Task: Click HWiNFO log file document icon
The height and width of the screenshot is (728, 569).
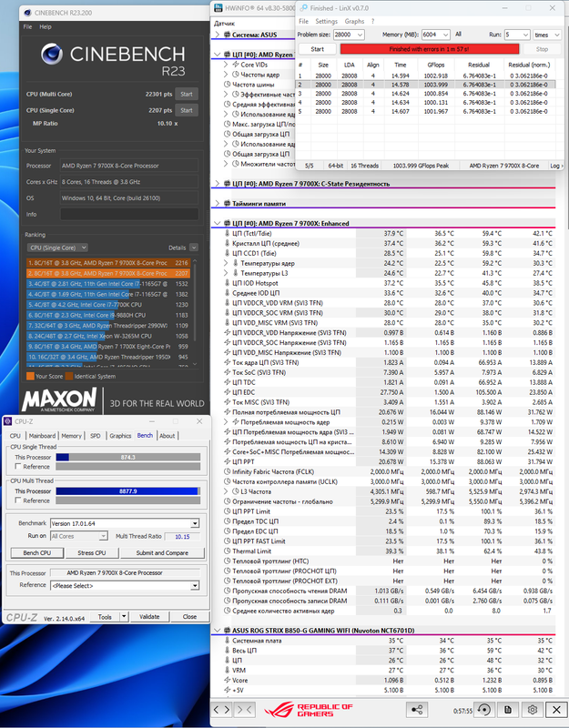Action: [x=508, y=710]
